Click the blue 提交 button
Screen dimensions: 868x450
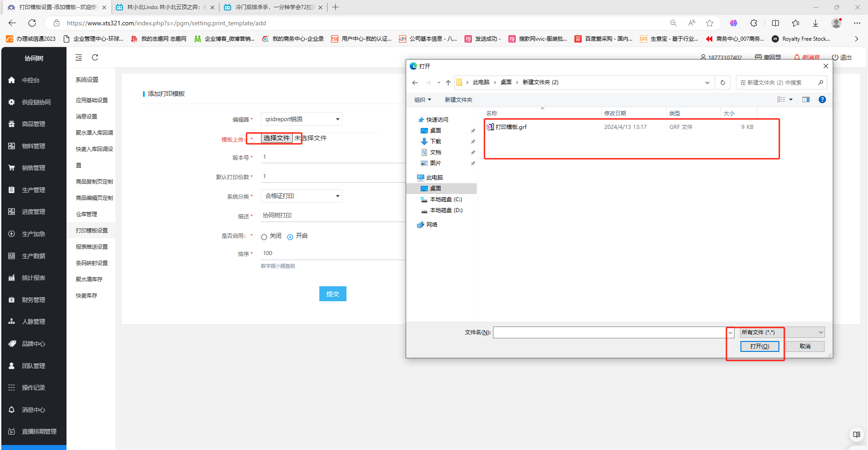tap(333, 294)
